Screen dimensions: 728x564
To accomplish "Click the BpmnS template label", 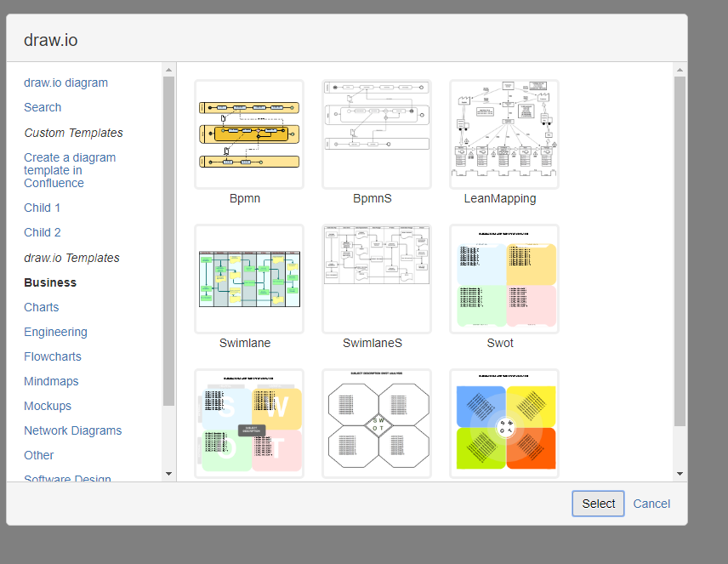I will 373,198.
